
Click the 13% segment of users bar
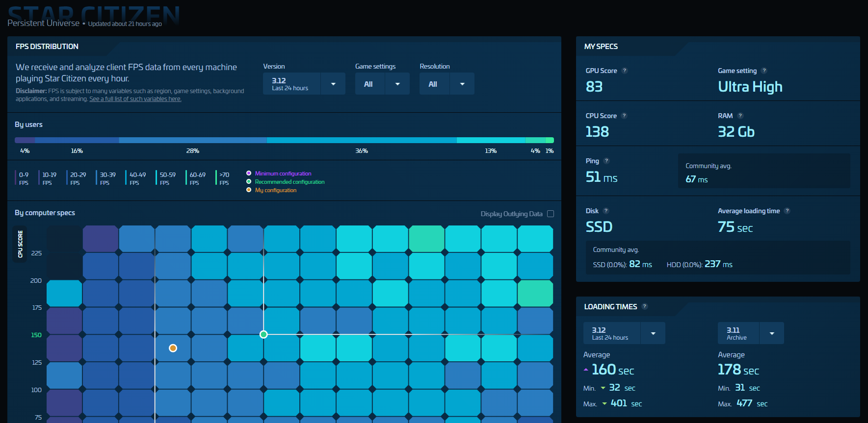pyautogui.click(x=491, y=140)
